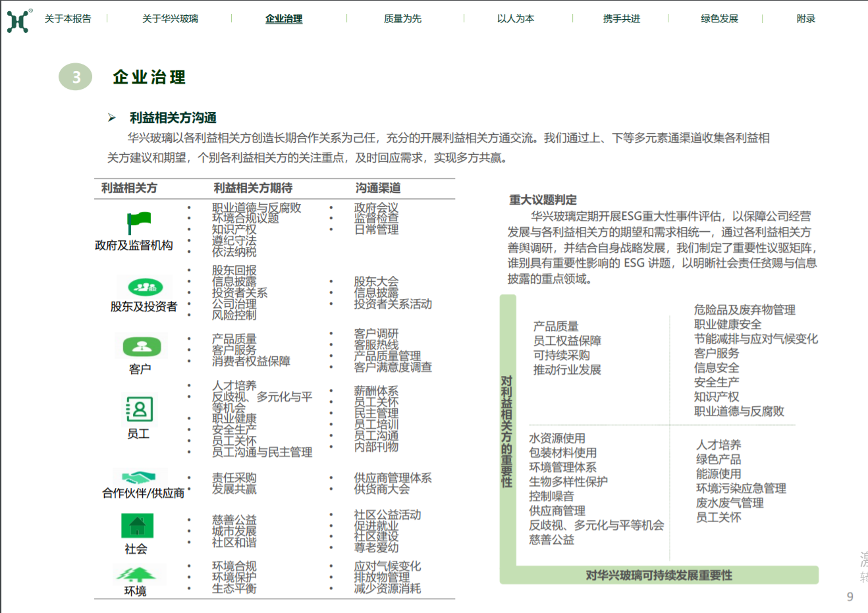Click 环境污染应急管理 in the matrix

click(742, 488)
